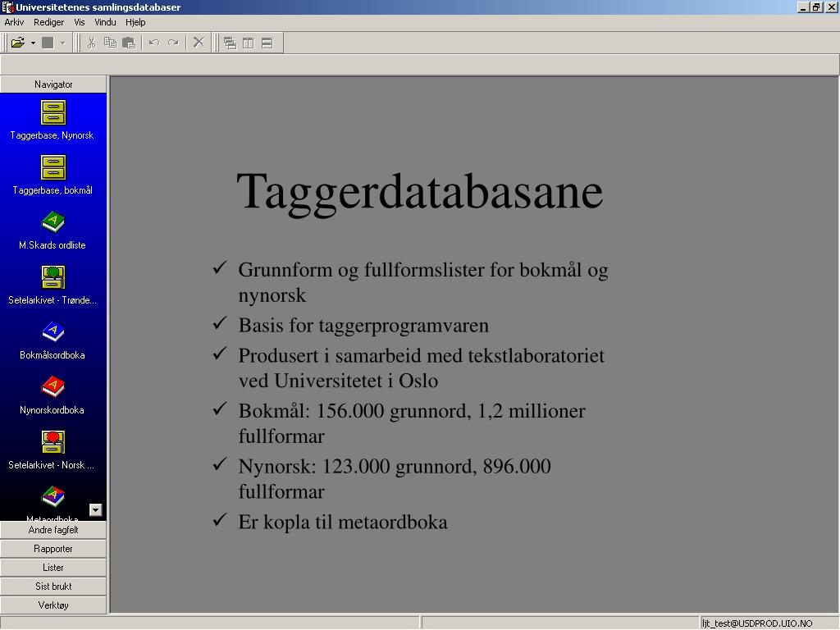
Task: Click the Setelarkivet - Trønde... label
Action: tap(52, 300)
